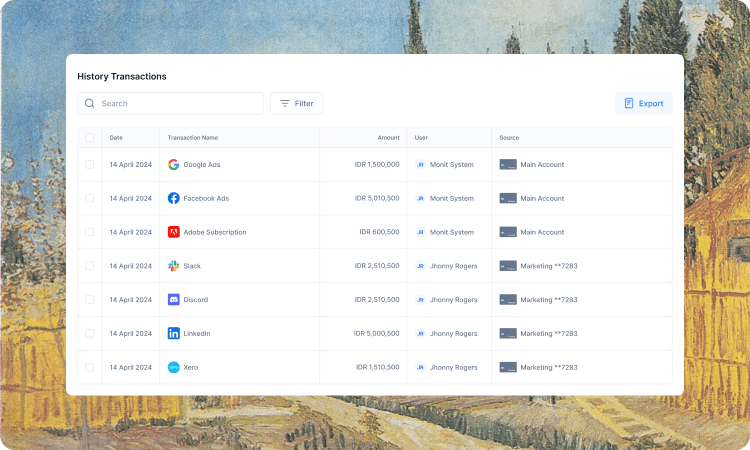Check the Adobe Subscription row checkbox

coord(89,232)
